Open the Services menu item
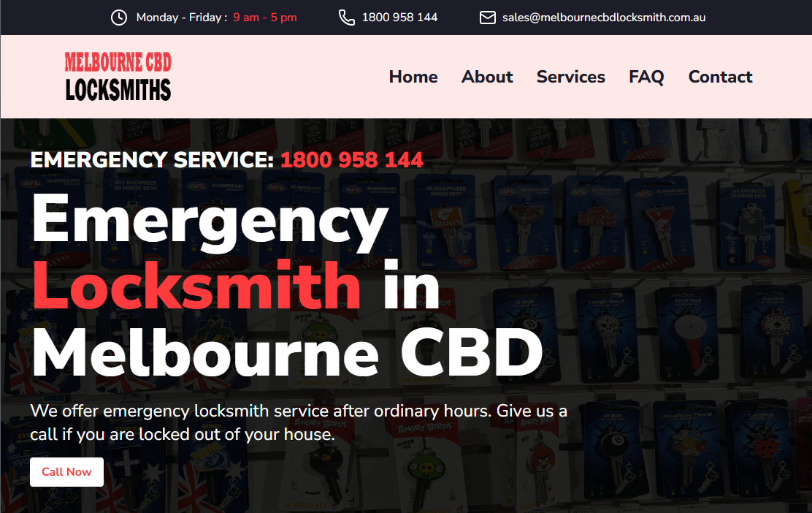 570,76
